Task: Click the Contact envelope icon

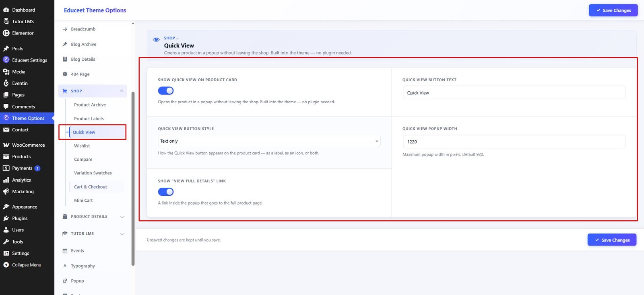Action: (6, 130)
